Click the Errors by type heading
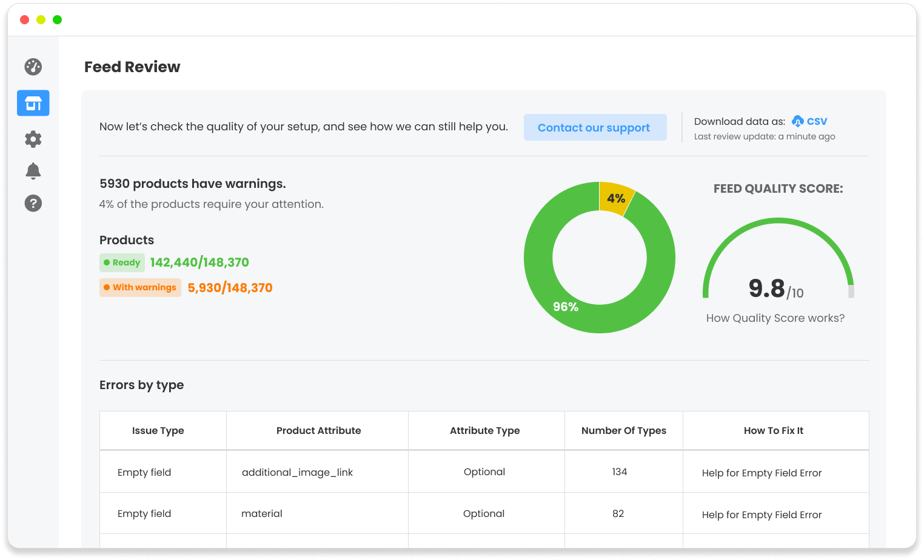This screenshot has height=560, width=924. click(x=141, y=385)
